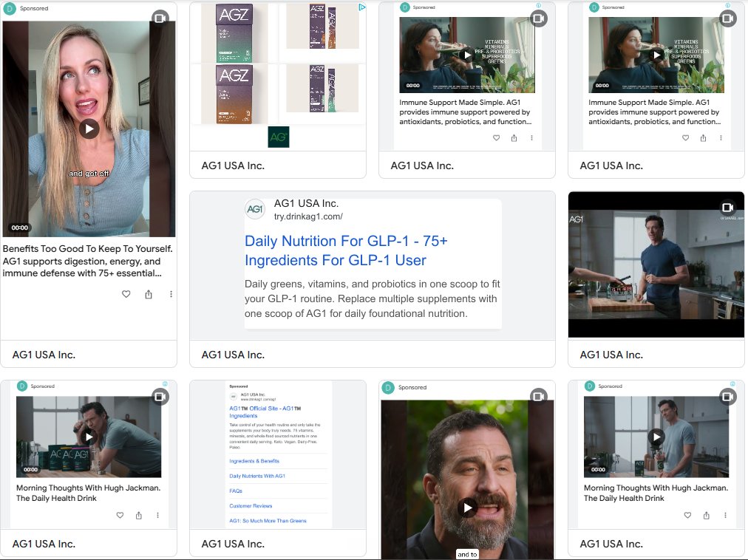Click video camera badge on bearded man ad
748x560 pixels.
pyautogui.click(x=539, y=397)
